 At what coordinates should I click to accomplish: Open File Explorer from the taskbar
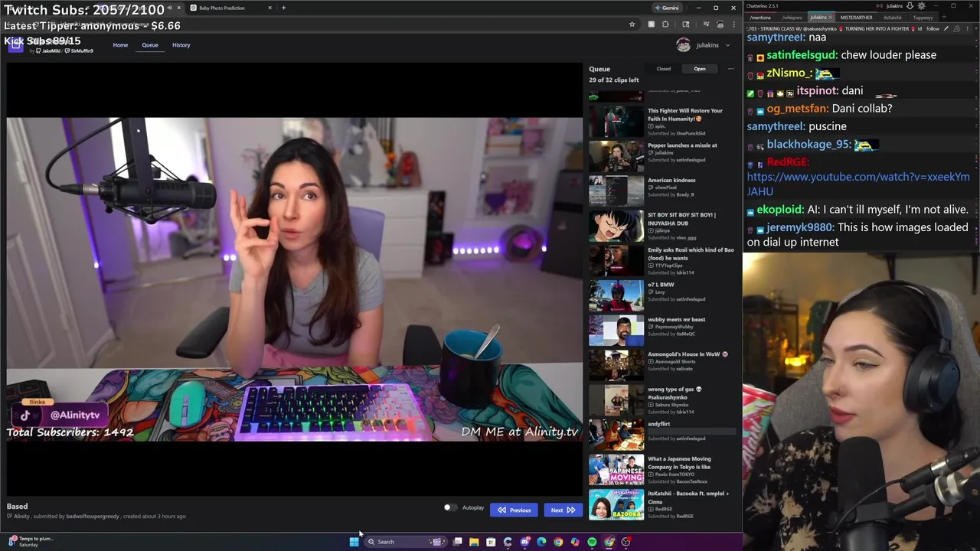pos(474,542)
